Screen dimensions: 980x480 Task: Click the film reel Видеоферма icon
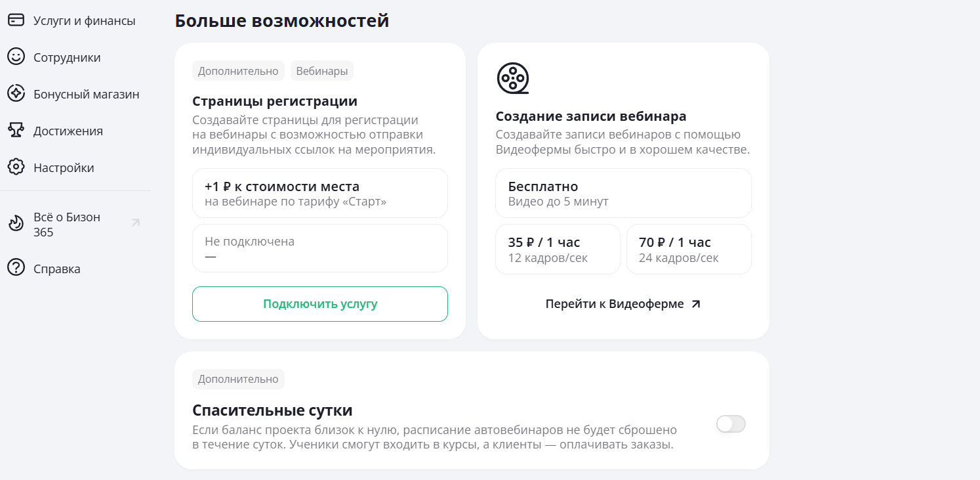[x=512, y=79]
